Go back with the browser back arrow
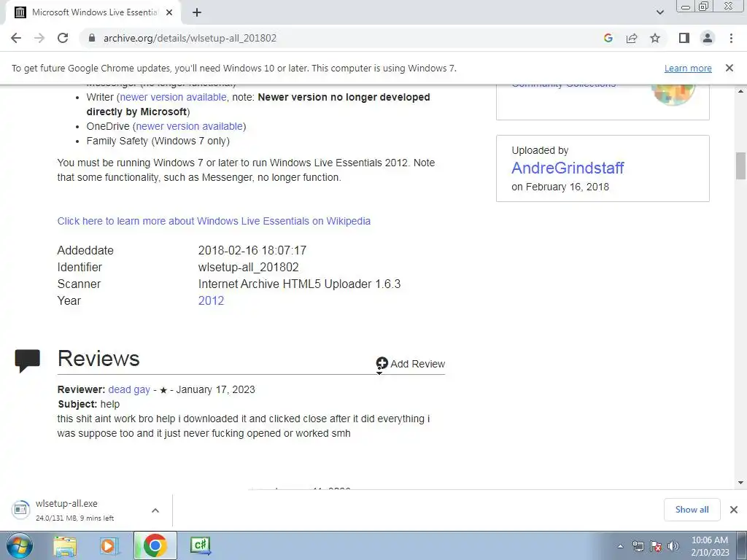Image resolution: width=747 pixels, height=560 pixels. click(16, 38)
